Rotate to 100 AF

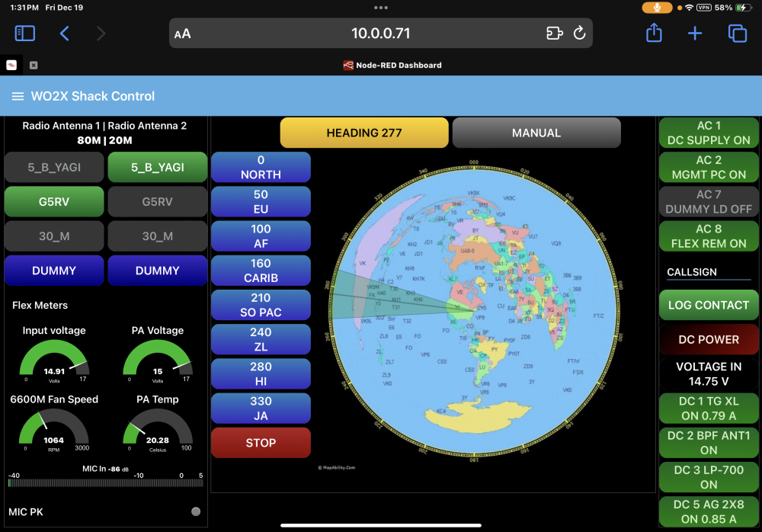pyautogui.click(x=261, y=236)
